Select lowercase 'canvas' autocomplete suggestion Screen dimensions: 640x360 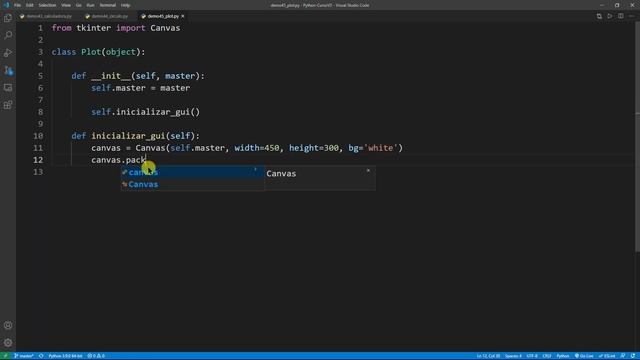(192, 172)
